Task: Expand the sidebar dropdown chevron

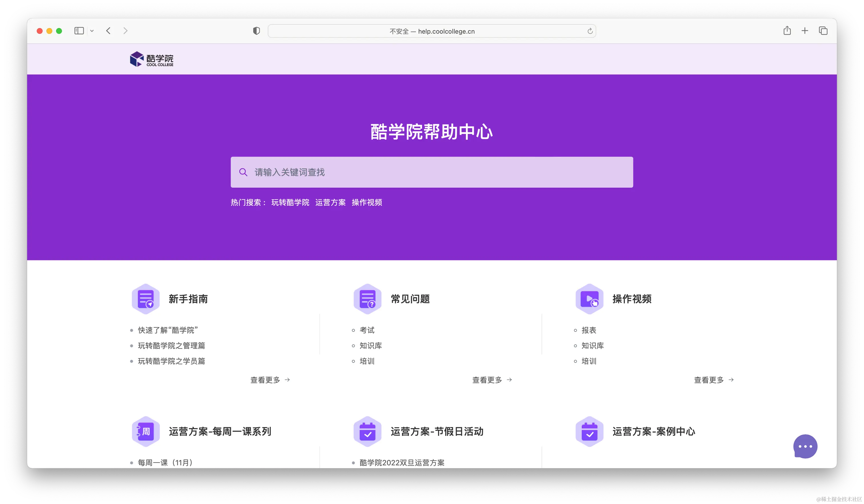Action: (92, 31)
